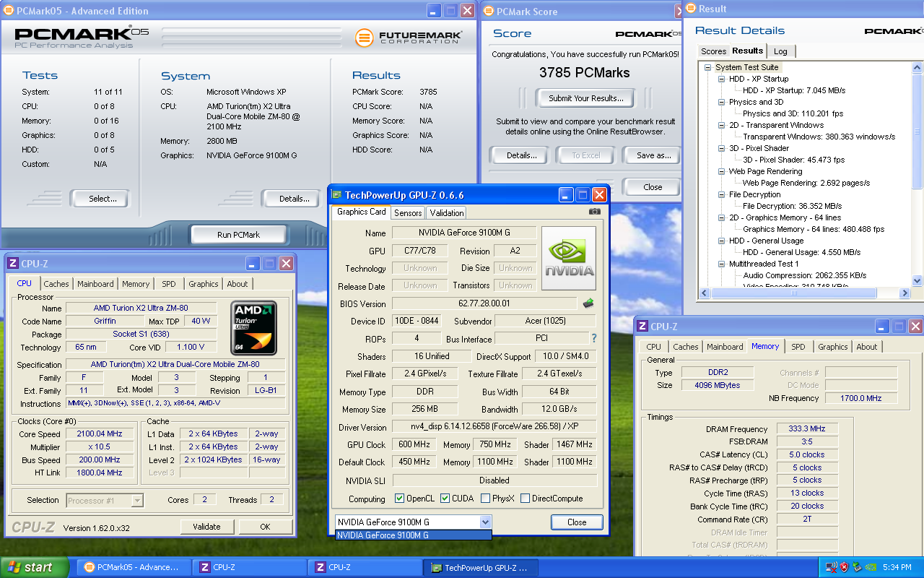Viewport: 924px width, 578px height.
Task: Click the Result tree scroll down arrow
Action: click(x=917, y=280)
